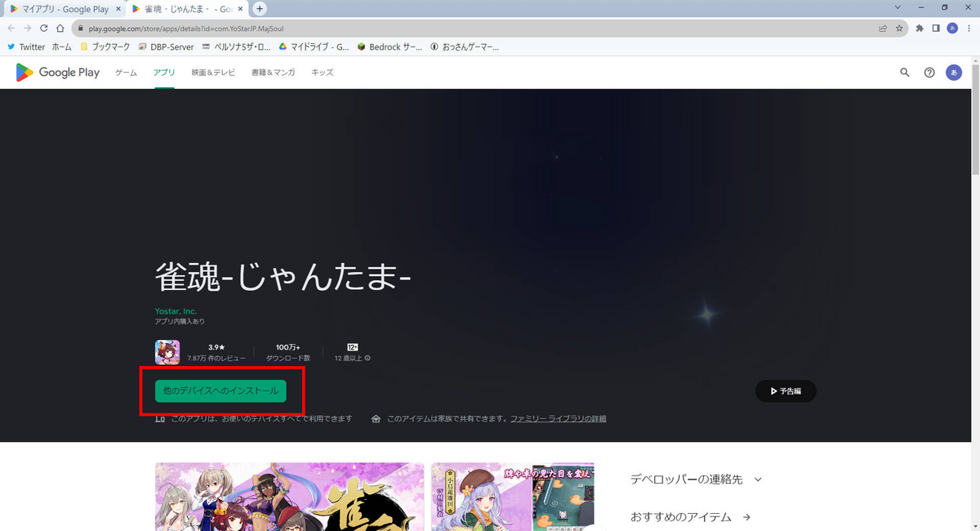Viewport: 980px width, 531px height.
Task: Click info icon next to 12歳以上
Action: pos(367,358)
